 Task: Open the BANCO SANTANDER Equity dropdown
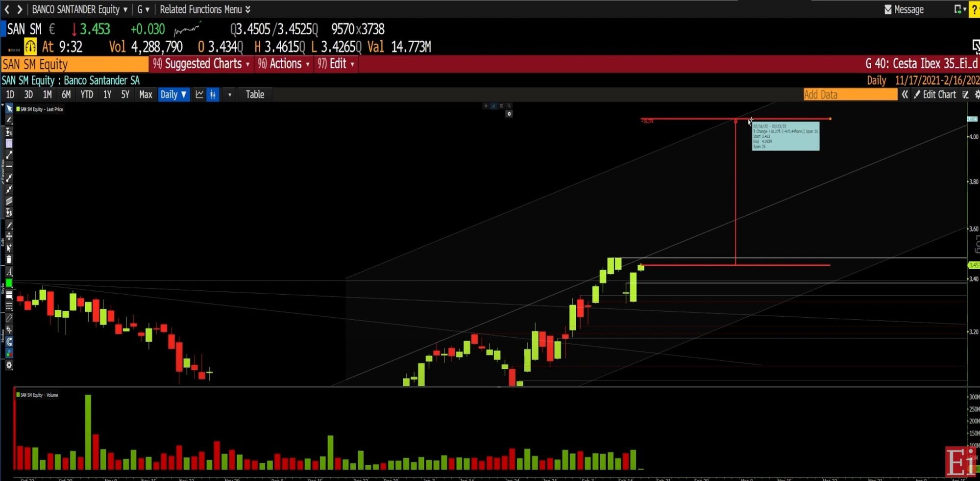tap(80, 9)
